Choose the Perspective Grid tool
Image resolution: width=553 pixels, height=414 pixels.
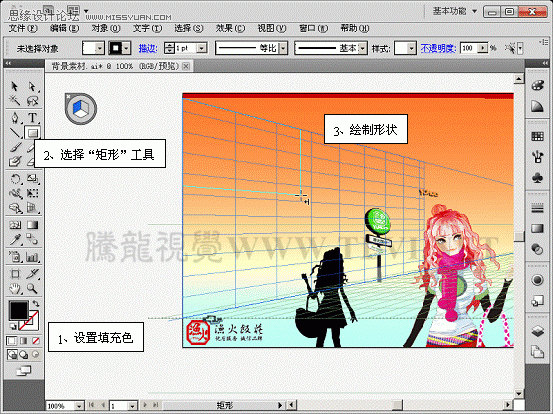pyautogui.click(x=32, y=208)
